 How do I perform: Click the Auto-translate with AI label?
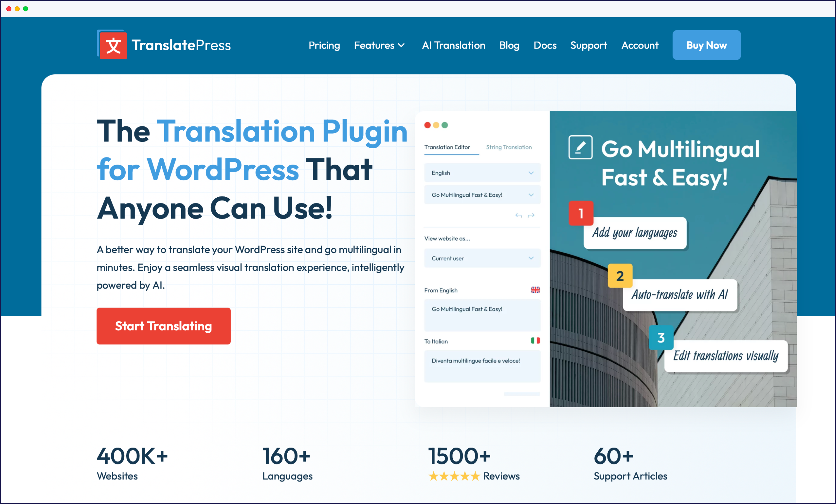pos(680,295)
